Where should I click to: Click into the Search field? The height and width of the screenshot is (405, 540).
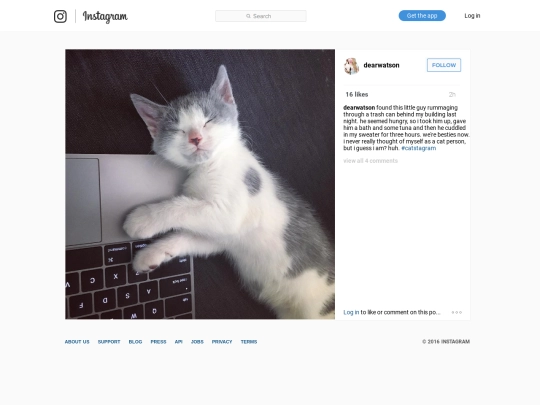261,16
